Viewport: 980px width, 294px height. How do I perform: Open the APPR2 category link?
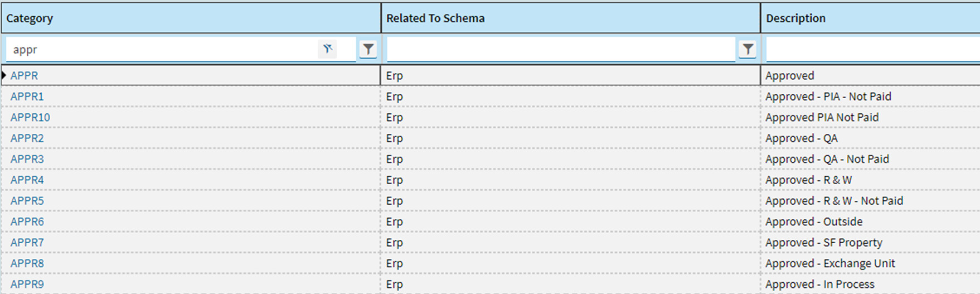coord(27,138)
